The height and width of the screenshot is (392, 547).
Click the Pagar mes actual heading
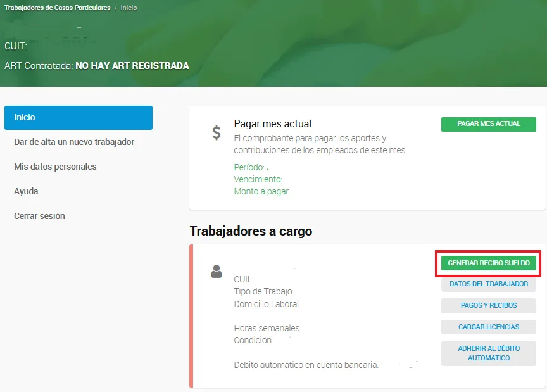pos(272,123)
